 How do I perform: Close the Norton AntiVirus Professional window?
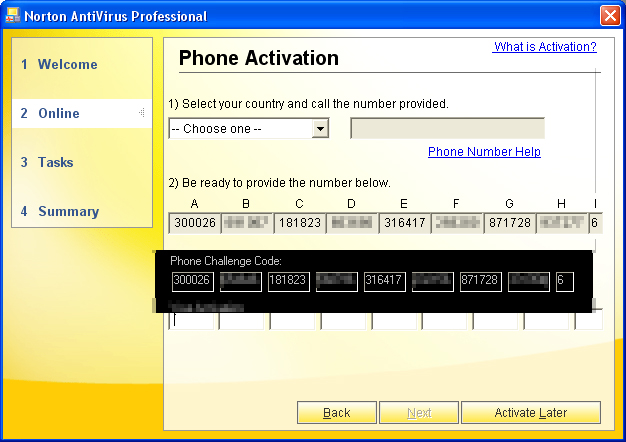609,16
